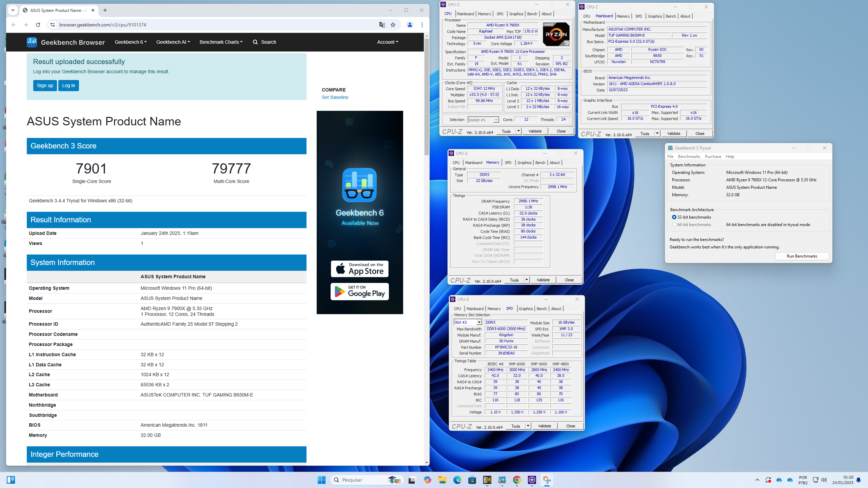Click the Set Baseline link
Viewport: 868px width, 488px height.
pyautogui.click(x=335, y=97)
